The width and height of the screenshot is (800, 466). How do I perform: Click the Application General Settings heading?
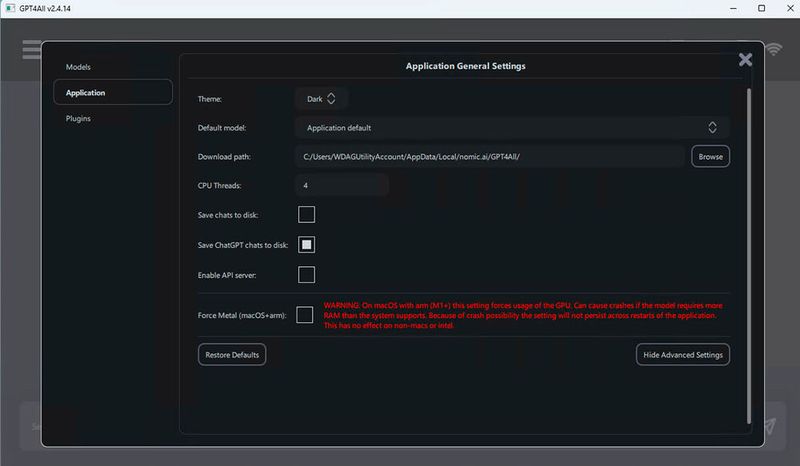[x=465, y=66]
